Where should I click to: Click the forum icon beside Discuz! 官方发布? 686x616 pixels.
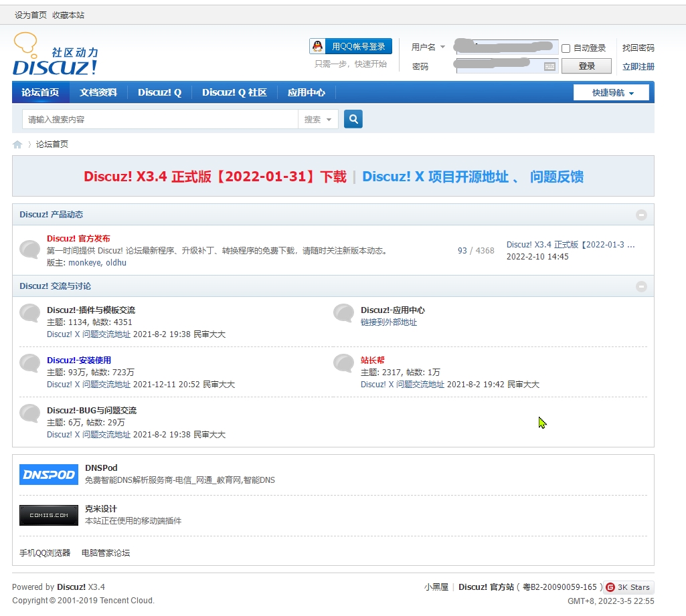pos(30,249)
